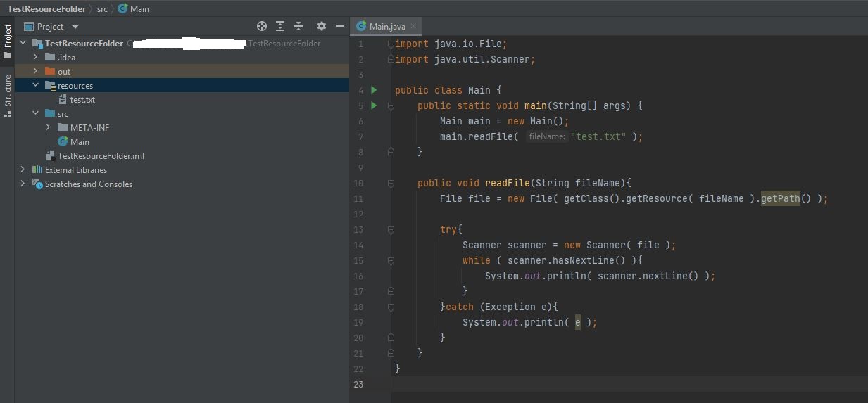Click src in the breadcrumb bar
868x403 pixels.
pyautogui.click(x=102, y=8)
